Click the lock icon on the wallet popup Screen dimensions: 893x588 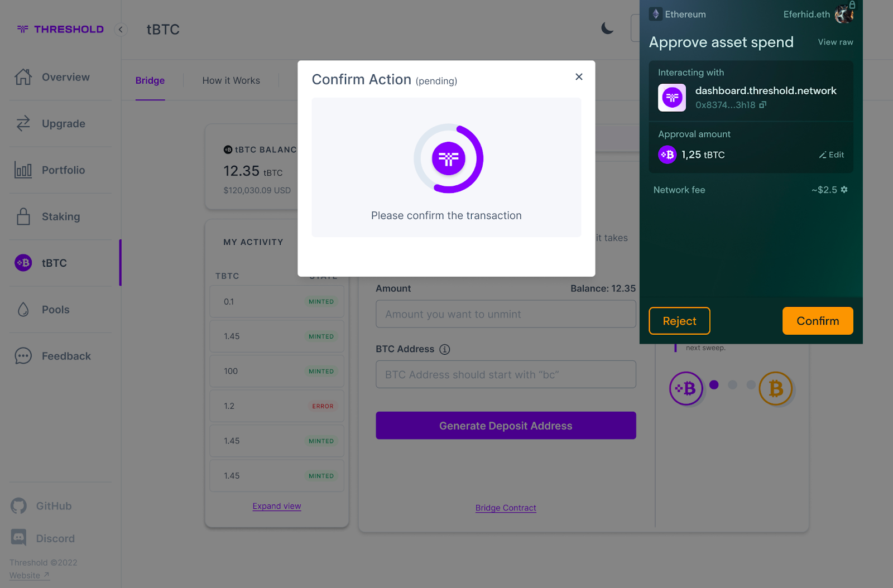click(x=852, y=4)
